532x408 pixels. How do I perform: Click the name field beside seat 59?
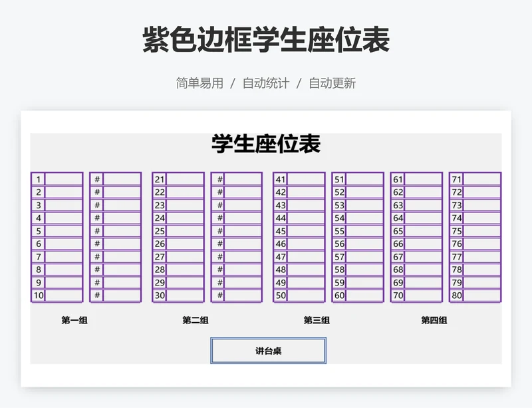tap(364, 282)
